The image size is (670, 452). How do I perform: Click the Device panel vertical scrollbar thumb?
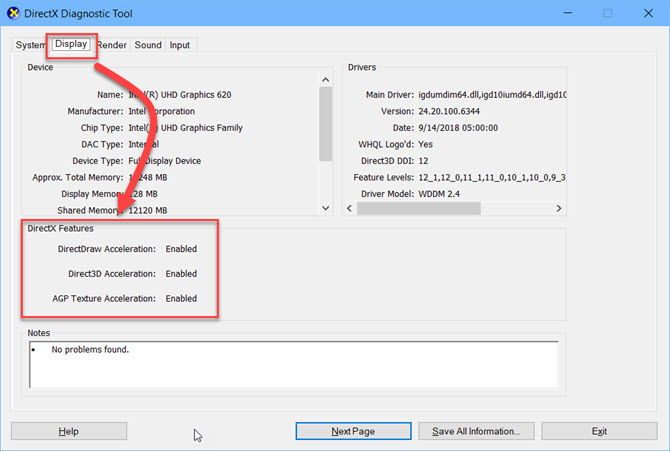[326, 124]
